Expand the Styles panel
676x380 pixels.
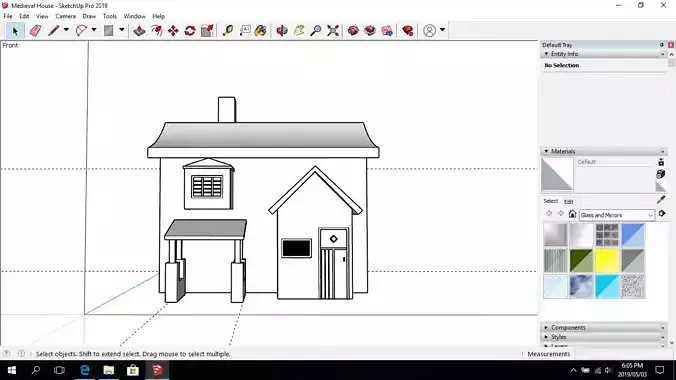546,337
